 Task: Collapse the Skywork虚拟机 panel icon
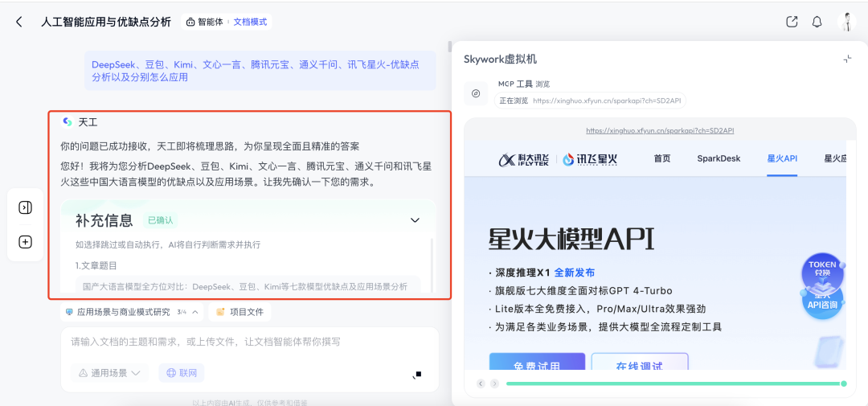[x=848, y=59]
